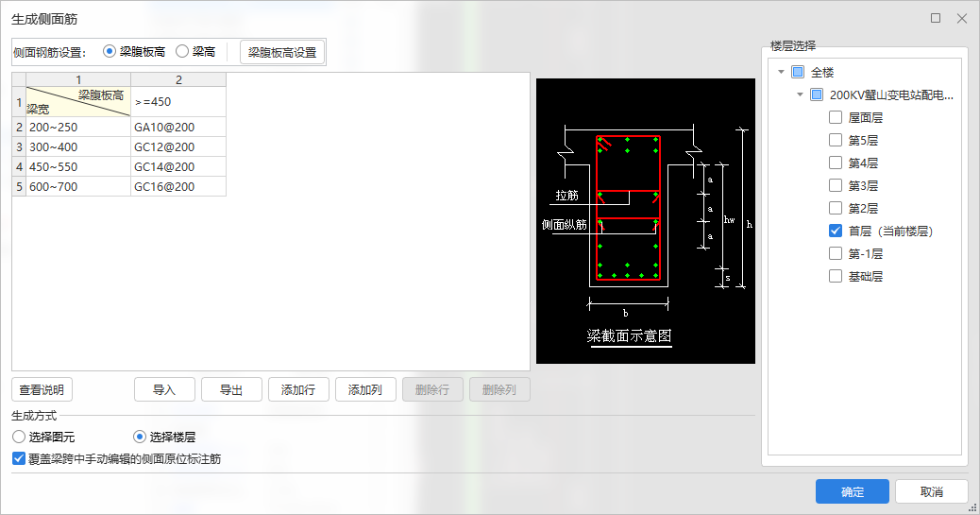Screen dimensions: 980x515
Task: Click the 查看说明 button
Action: tap(42, 390)
